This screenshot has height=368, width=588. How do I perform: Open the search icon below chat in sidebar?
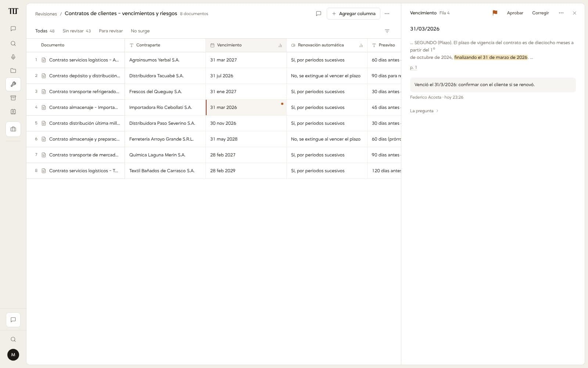pyautogui.click(x=13, y=43)
